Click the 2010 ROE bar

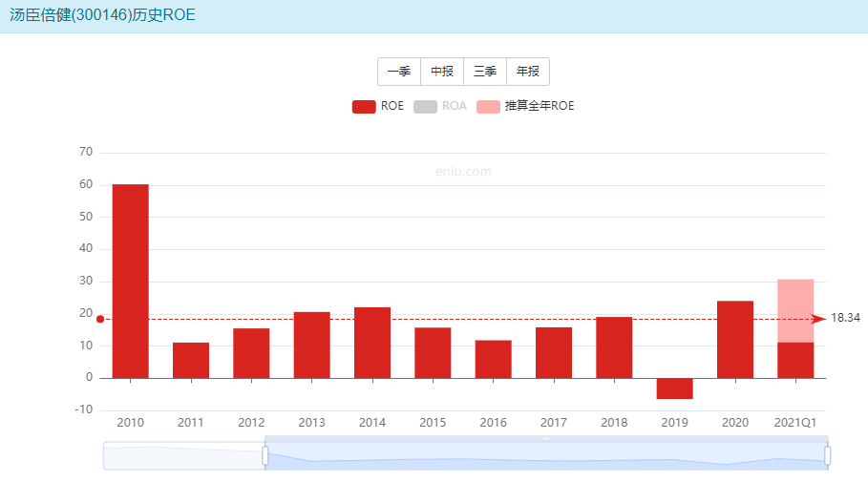[131, 282]
